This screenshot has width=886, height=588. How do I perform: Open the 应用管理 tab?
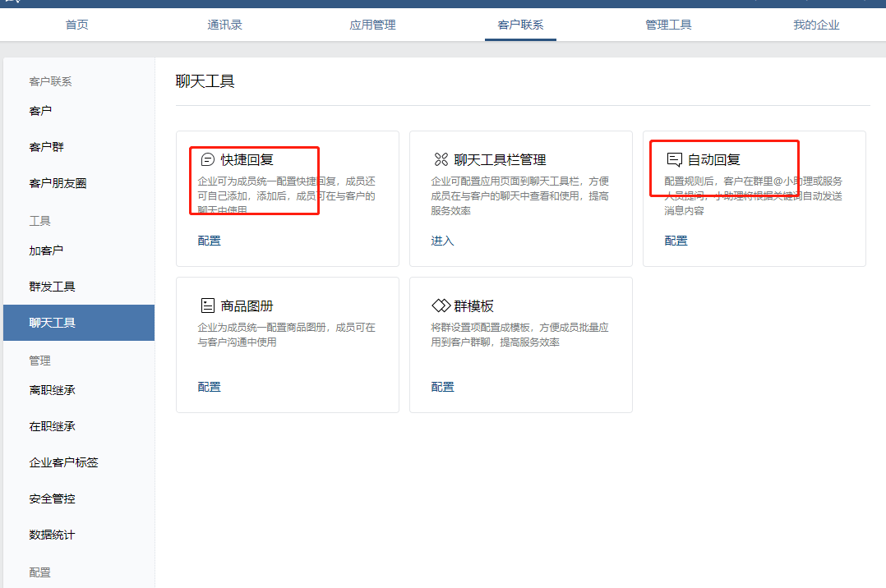372,25
